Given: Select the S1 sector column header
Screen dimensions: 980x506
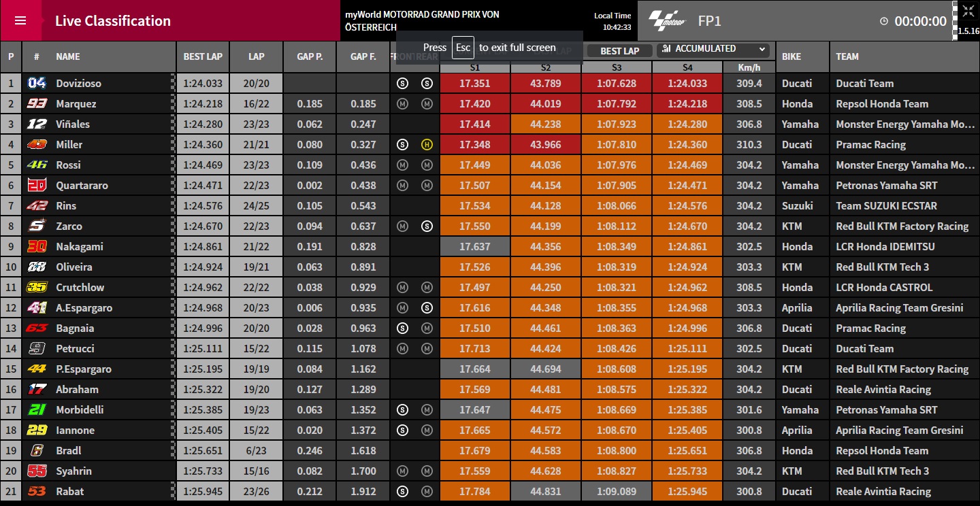Looking at the screenshot, I should (475, 67).
